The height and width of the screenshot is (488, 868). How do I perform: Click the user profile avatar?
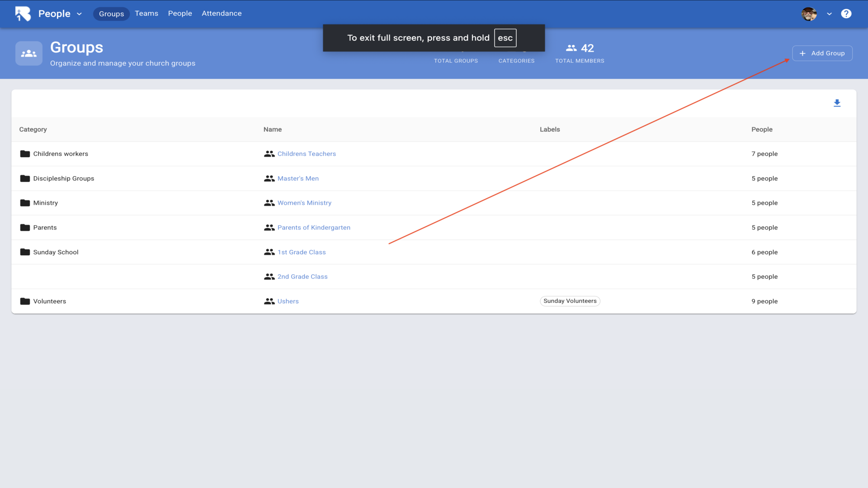(x=809, y=14)
